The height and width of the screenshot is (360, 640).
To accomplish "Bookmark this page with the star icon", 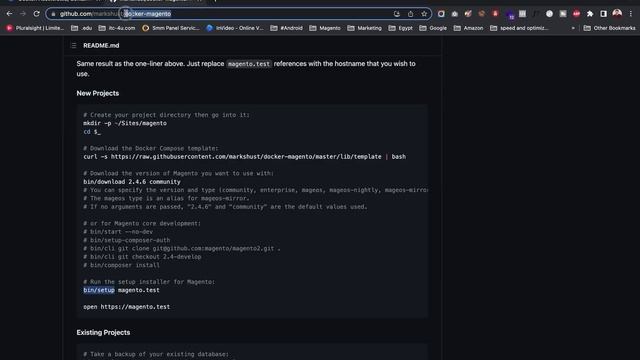I will (x=424, y=14).
